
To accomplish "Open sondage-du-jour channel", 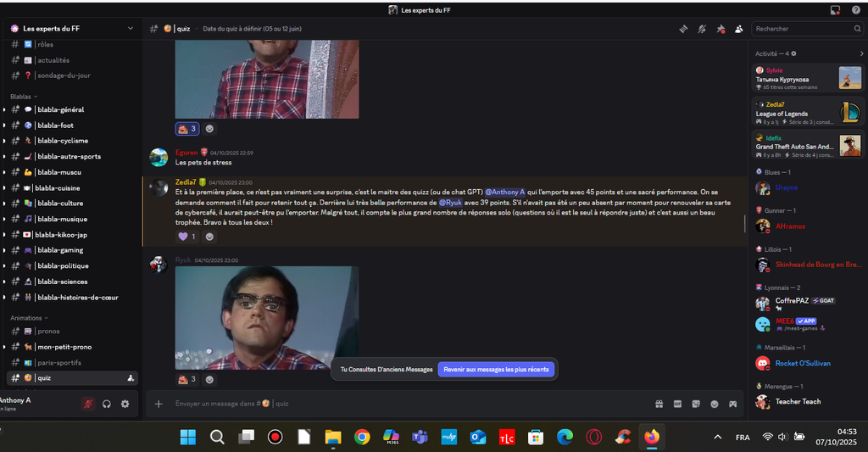I will point(71,75).
